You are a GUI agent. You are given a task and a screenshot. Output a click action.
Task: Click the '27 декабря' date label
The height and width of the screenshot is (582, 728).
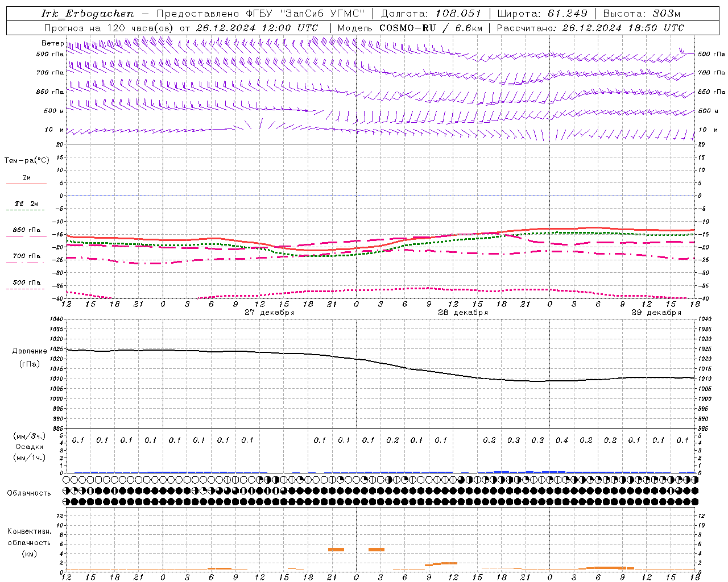[x=270, y=313]
